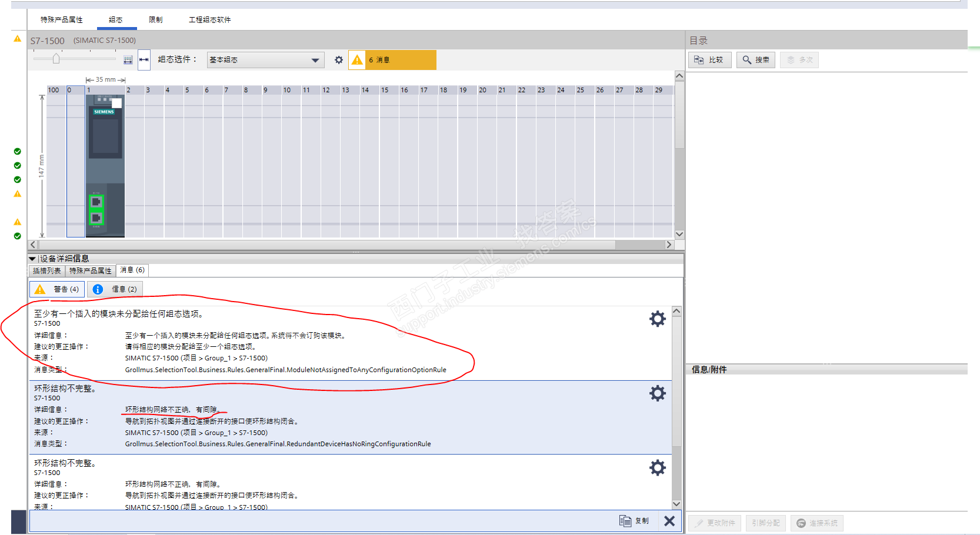Select the 消息 (6) tab
Screen dimensions: 980x535
pos(132,270)
